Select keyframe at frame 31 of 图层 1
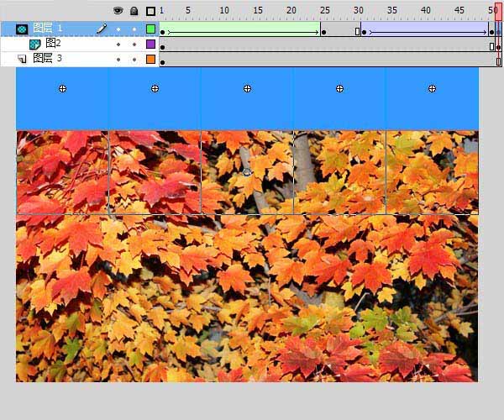 [365, 32]
